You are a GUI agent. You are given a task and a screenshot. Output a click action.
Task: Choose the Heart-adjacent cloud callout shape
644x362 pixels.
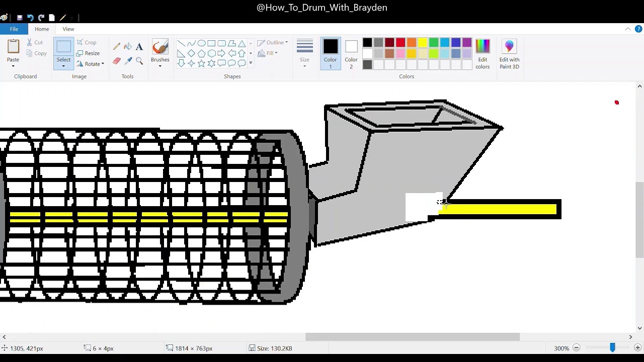pyautogui.click(x=242, y=63)
